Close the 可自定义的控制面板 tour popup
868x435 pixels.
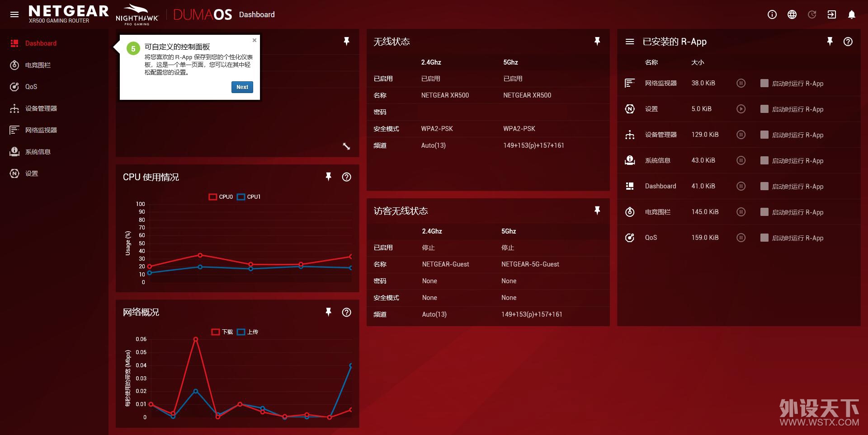coord(255,40)
